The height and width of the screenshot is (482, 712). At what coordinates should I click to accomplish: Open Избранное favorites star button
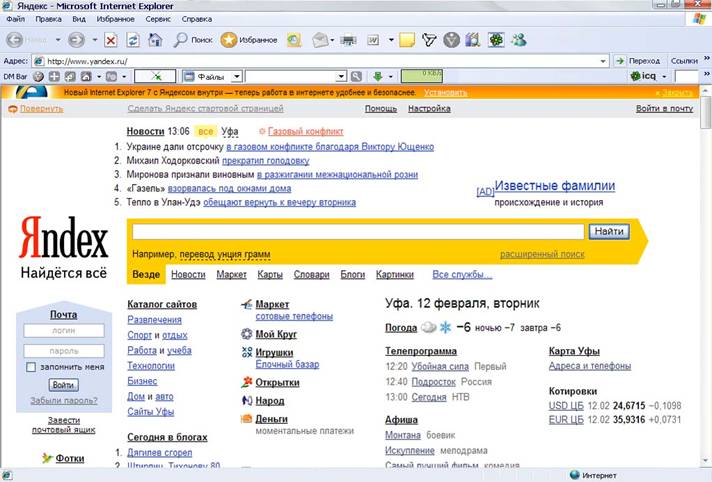pos(249,40)
